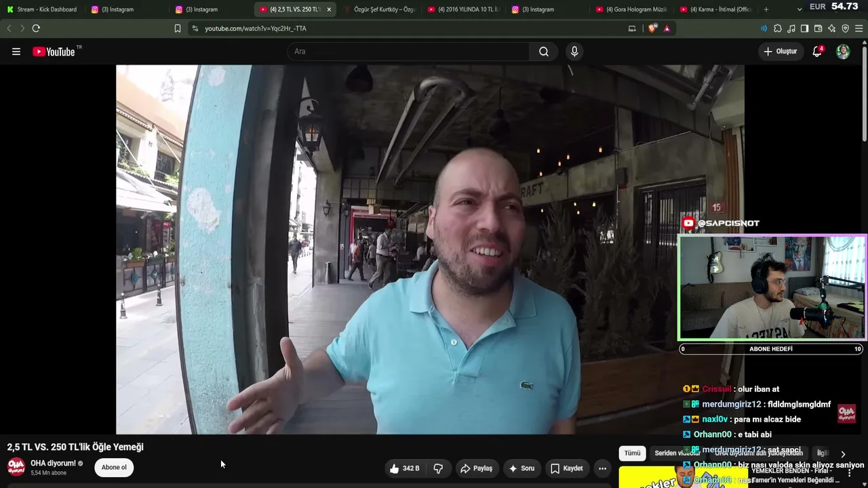Click the YouTube search field Ara
This screenshot has height=488, width=868.
click(408, 52)
